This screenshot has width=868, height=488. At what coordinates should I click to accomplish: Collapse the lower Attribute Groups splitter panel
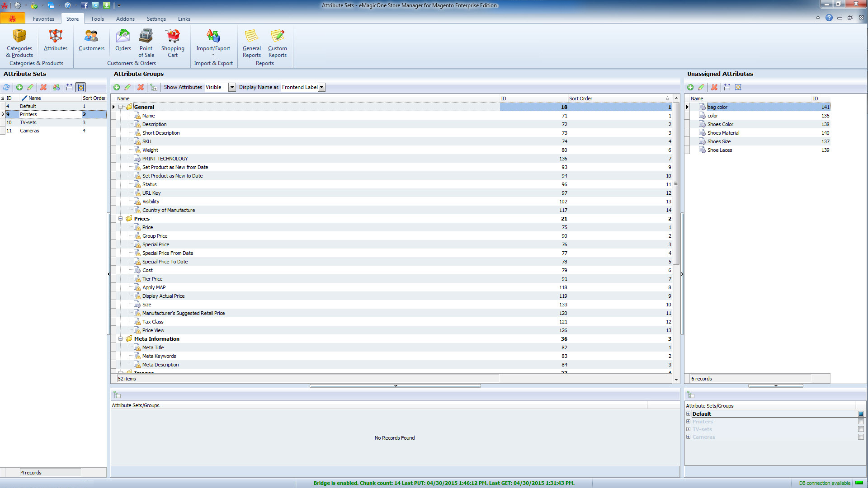tap(395, 386)
